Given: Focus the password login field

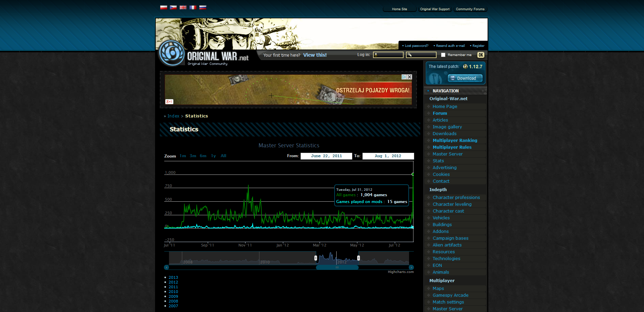Looking at the screenshot, I should [x=421, y=55].
